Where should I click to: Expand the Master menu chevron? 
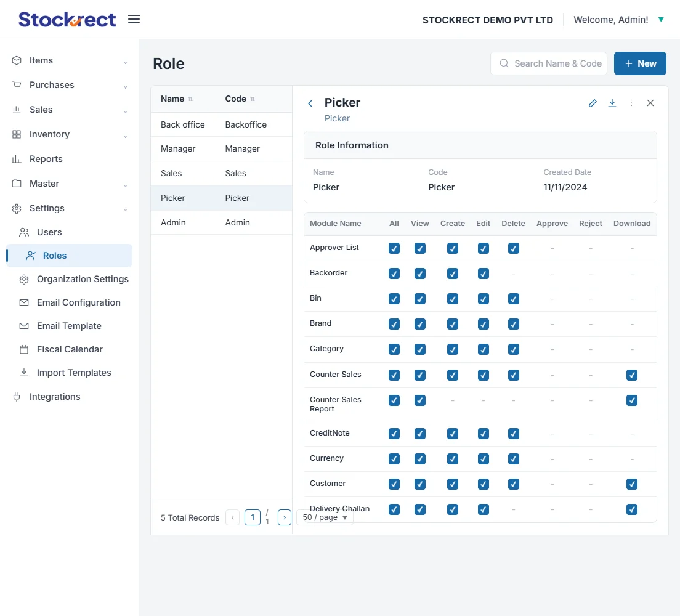(125, 185)
